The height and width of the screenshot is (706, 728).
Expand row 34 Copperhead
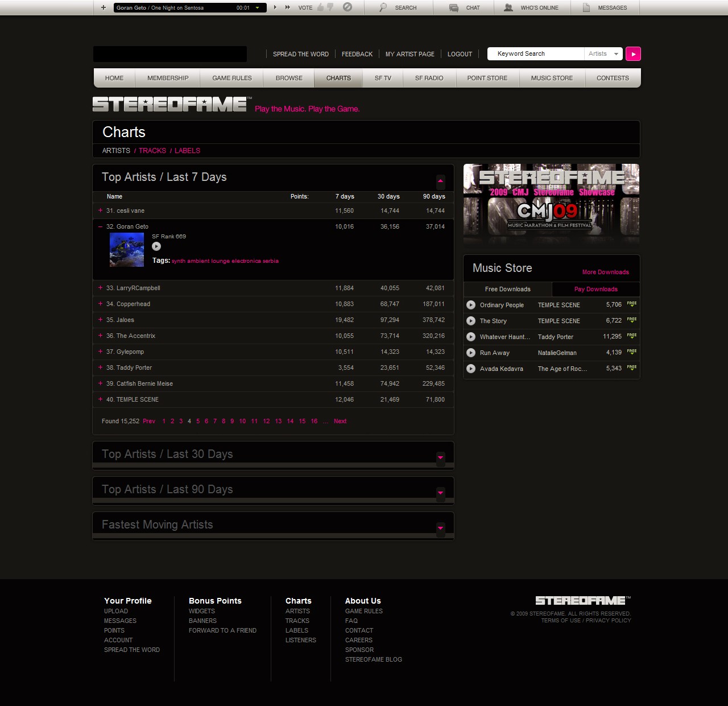coord(101,304)
